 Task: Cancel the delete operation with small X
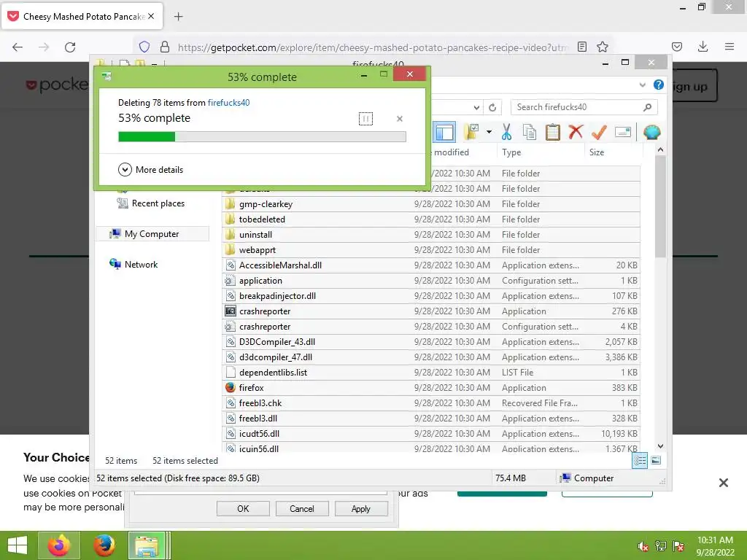400,119
